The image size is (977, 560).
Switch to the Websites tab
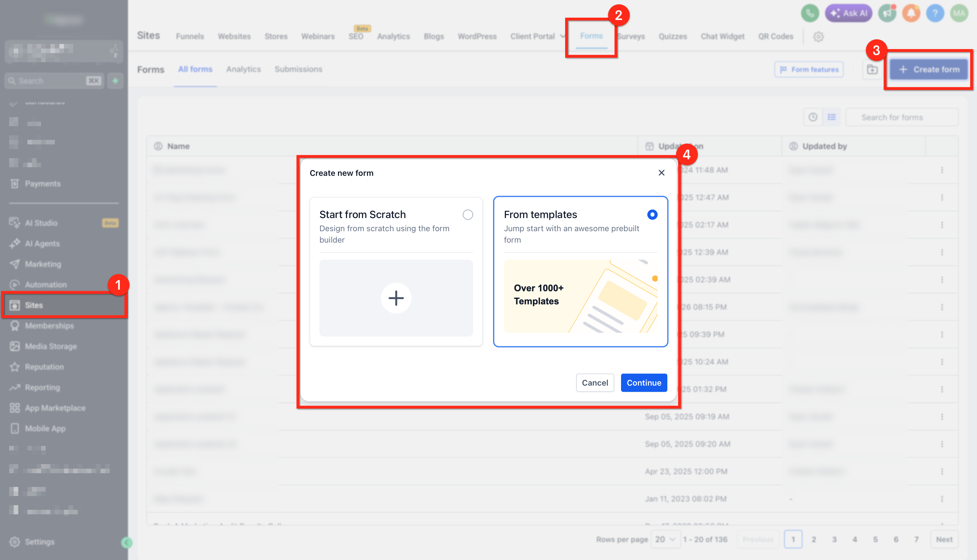click(x=234, y=37)
